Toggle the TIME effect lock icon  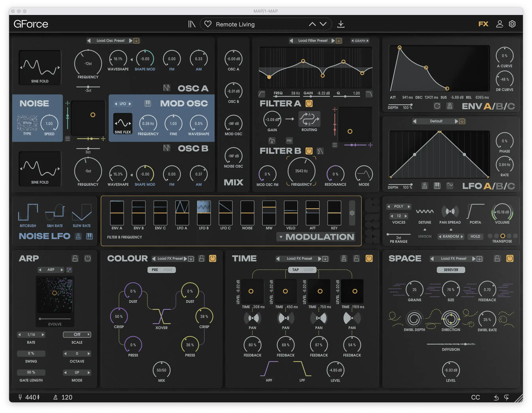point(356,258)
